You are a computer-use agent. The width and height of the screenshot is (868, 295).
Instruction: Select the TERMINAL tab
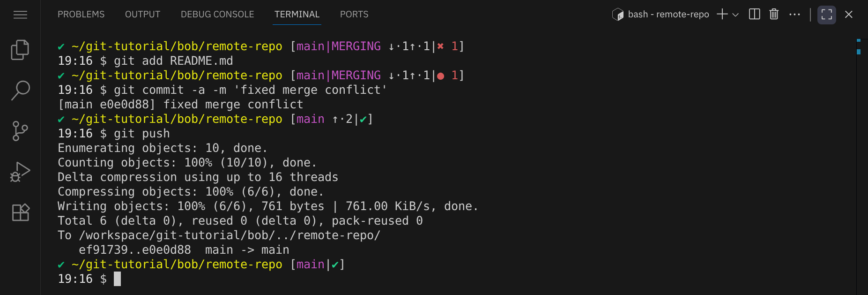click(297, 15)
